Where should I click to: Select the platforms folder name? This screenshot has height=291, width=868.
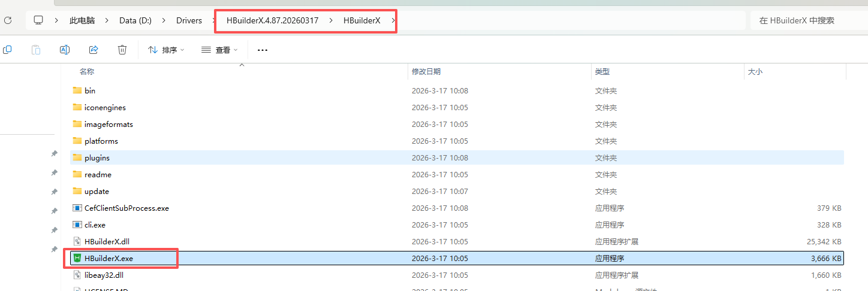101,141
